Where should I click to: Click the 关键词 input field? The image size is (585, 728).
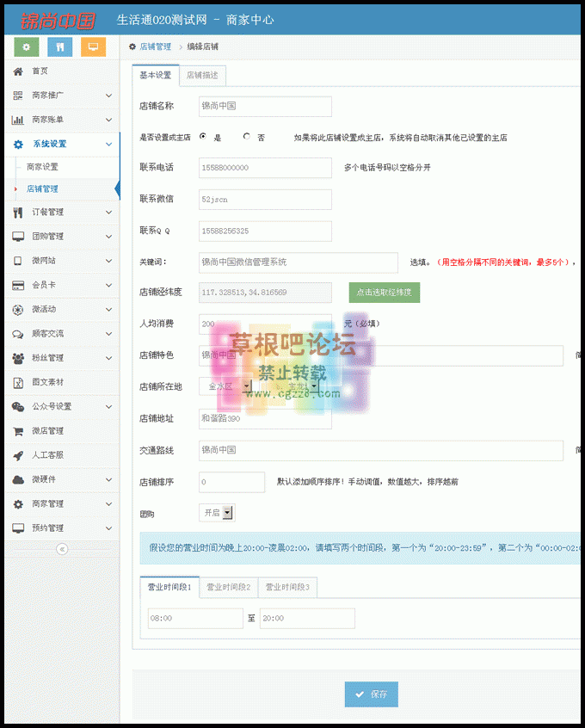pyautogui.click(x=298, y=262)
